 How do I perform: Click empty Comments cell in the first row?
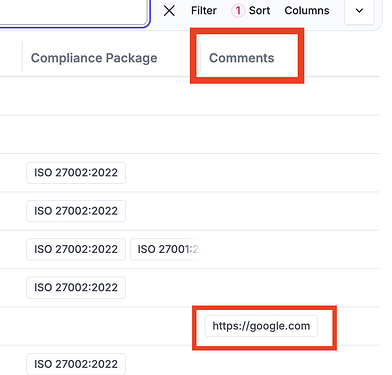(x=289, y=96)
